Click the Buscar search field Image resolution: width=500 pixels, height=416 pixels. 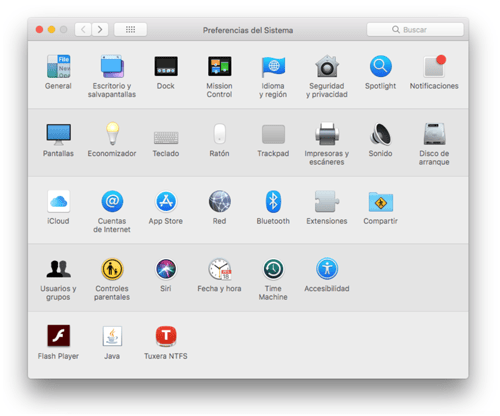click(415, 30)
